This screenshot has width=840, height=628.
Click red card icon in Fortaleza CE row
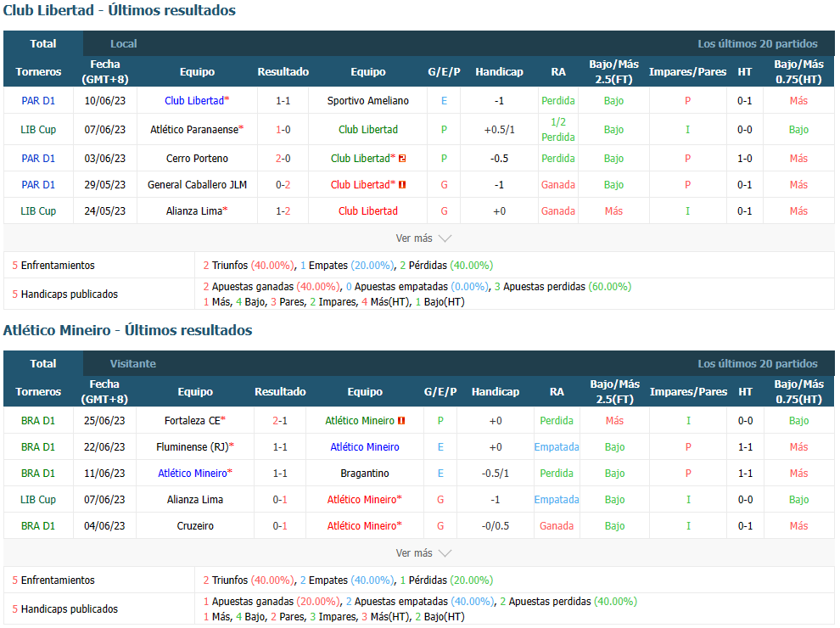pos(401,421)
